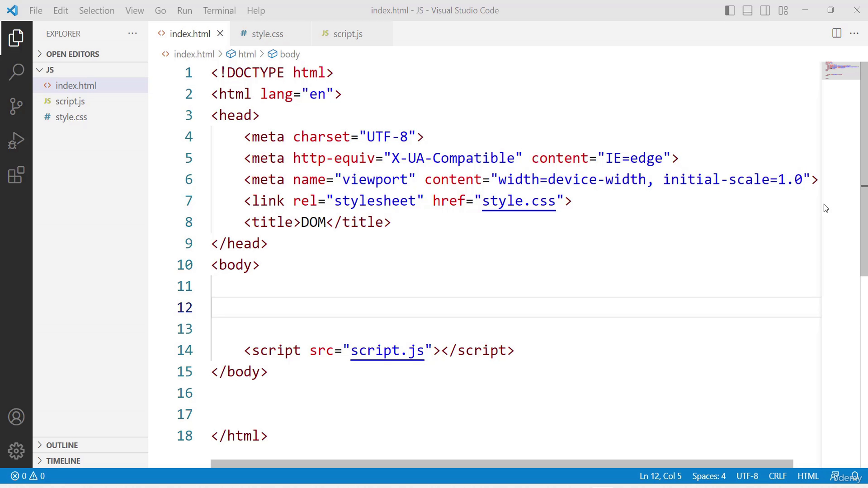Click Ln 12, Col 5 in status bar
This screenshot has height=488, width=868.
tap(660, 476)
